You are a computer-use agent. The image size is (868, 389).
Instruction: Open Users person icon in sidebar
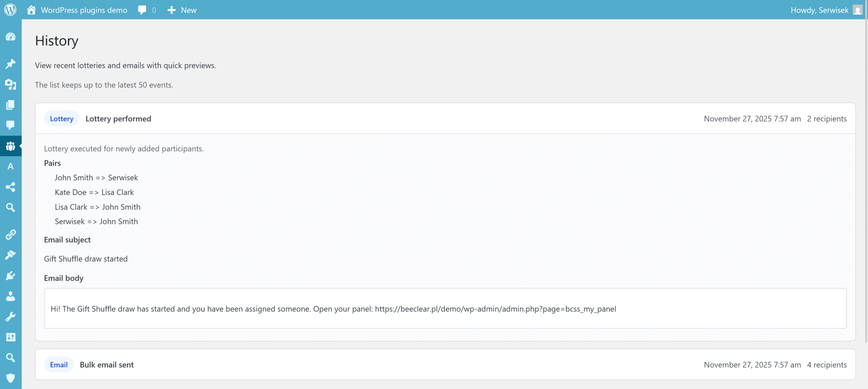point(11,296)
